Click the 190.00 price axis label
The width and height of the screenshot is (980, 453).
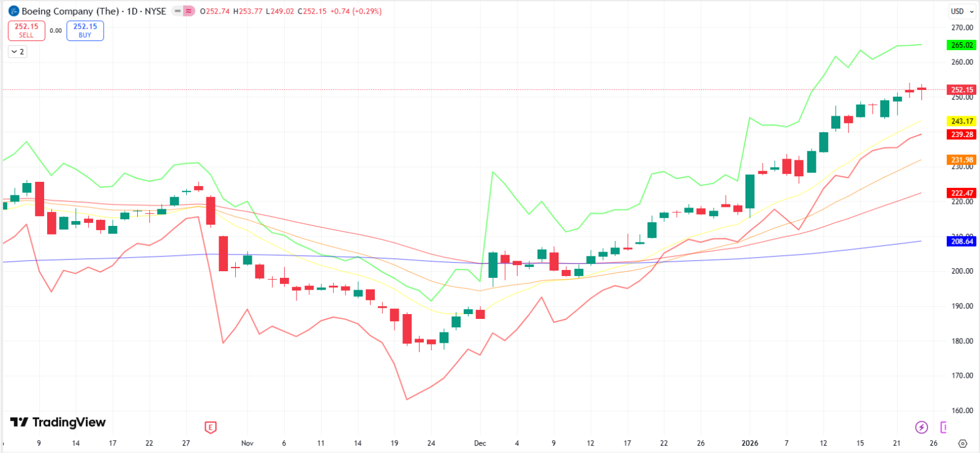click(962, 306)
